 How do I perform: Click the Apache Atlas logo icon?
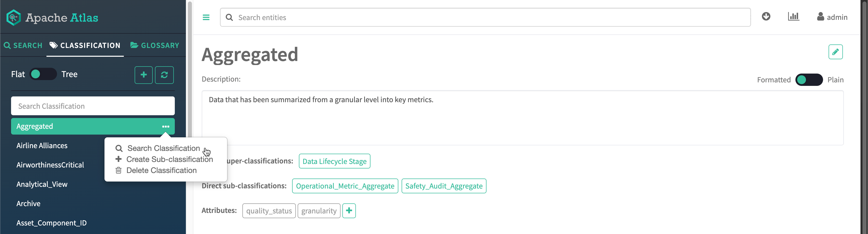(x=14, y=18)
